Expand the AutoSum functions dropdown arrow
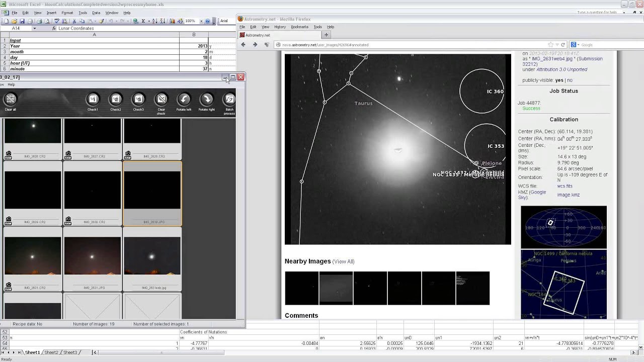 click(149, 21)
